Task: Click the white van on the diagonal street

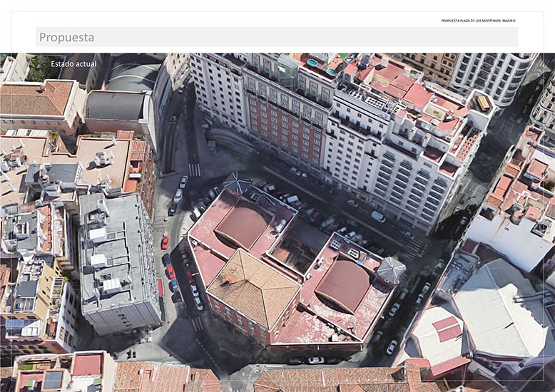Action: coord(378,216)
